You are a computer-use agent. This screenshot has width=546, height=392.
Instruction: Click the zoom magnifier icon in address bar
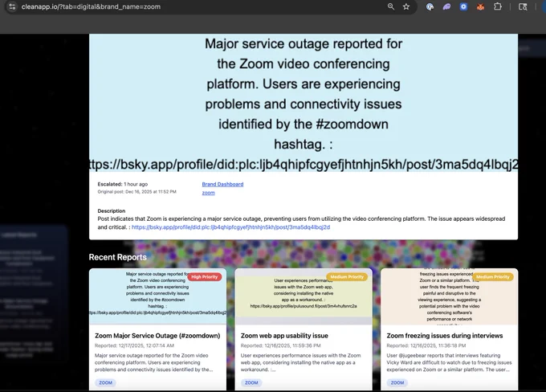391,6
